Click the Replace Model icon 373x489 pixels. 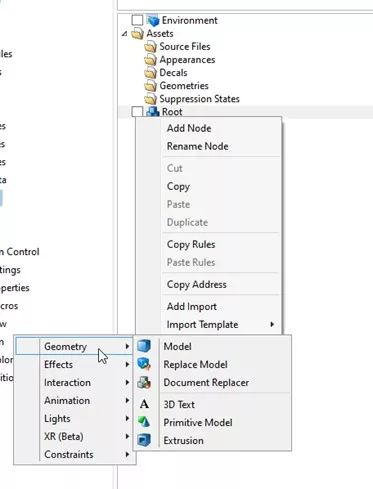(x=144, y=364)
